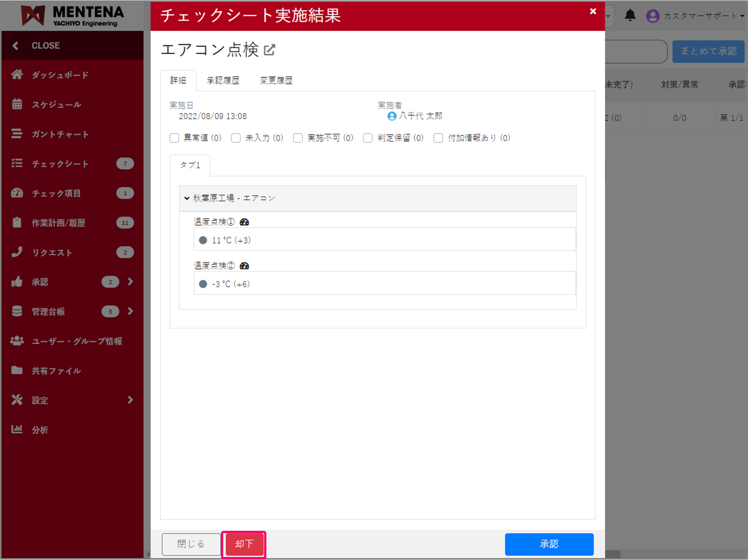Open スケジュール calendar icon in sidebar

tap(17, 104)
